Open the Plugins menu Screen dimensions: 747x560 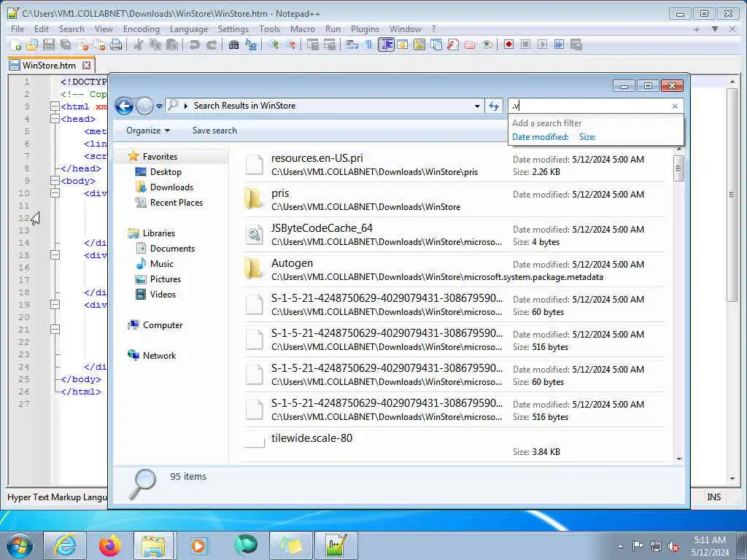(x=365, y=29)
